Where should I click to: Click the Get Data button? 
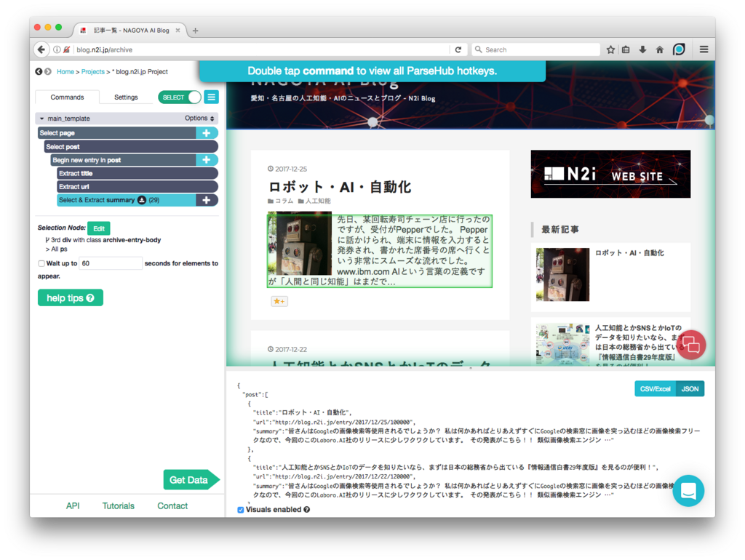coord(191,480)
